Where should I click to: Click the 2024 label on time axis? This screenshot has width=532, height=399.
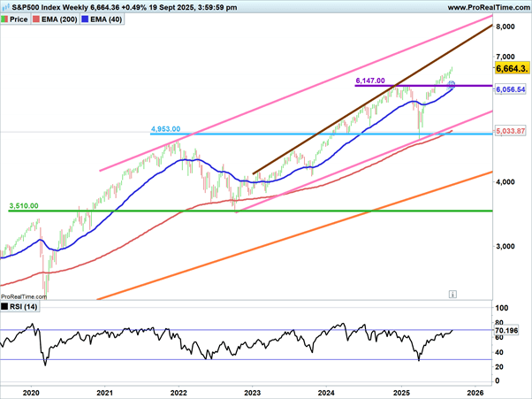[326, 393]
